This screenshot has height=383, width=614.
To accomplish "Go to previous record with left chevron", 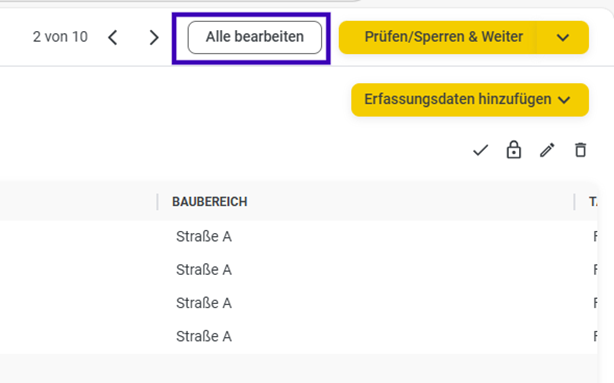I will pyautogui.click(x=113, y=38).
